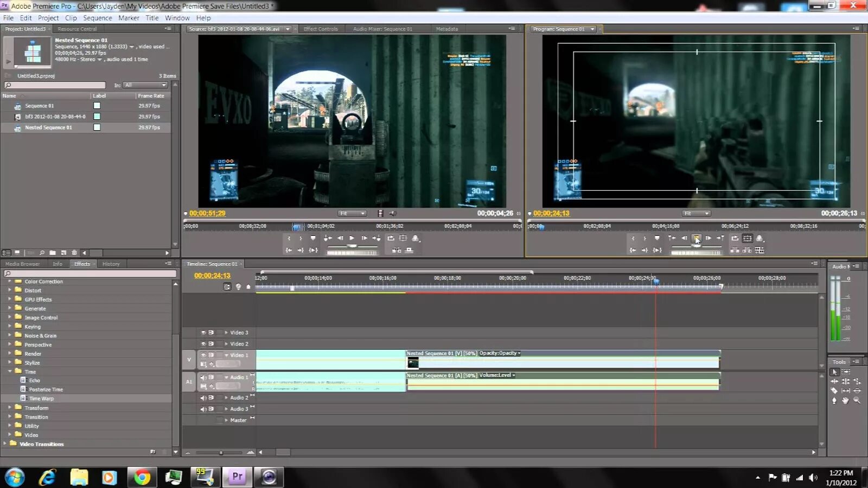
Task: Expand the Distort effects folder
Action: (9, 290)
